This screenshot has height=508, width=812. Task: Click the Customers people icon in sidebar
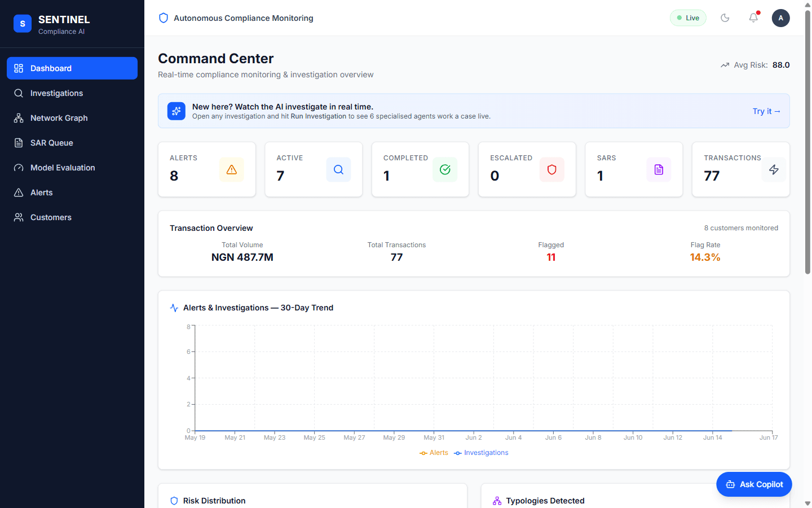19,217
